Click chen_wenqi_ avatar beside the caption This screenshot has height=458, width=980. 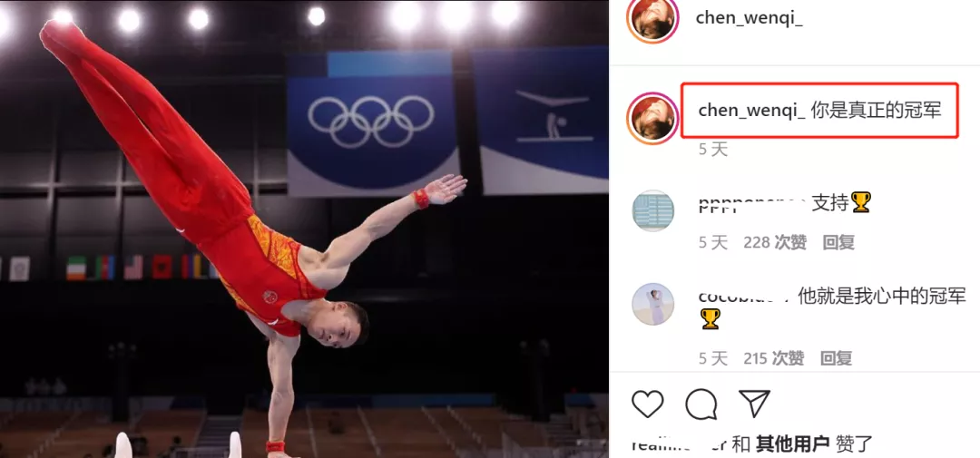point(652,118)
